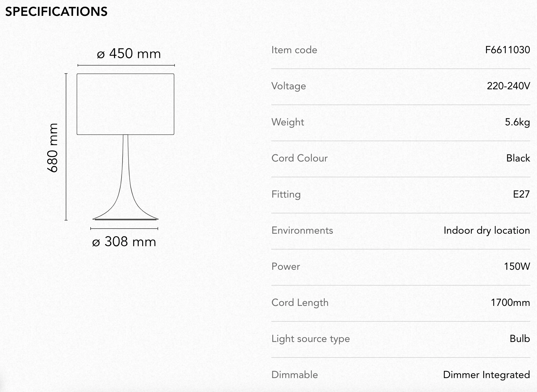
Task: Click the Dimmer Integrated value
Action: click(x=486, y=375)
